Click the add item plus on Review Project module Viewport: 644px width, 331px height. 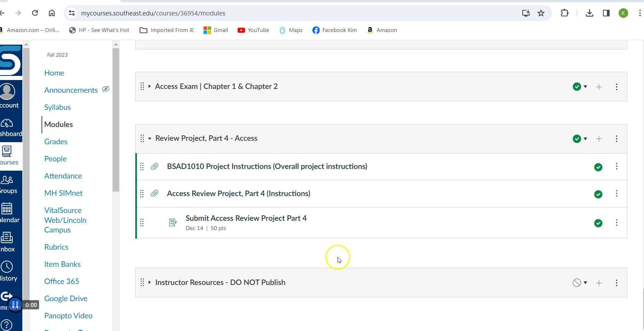click(599, 139)
